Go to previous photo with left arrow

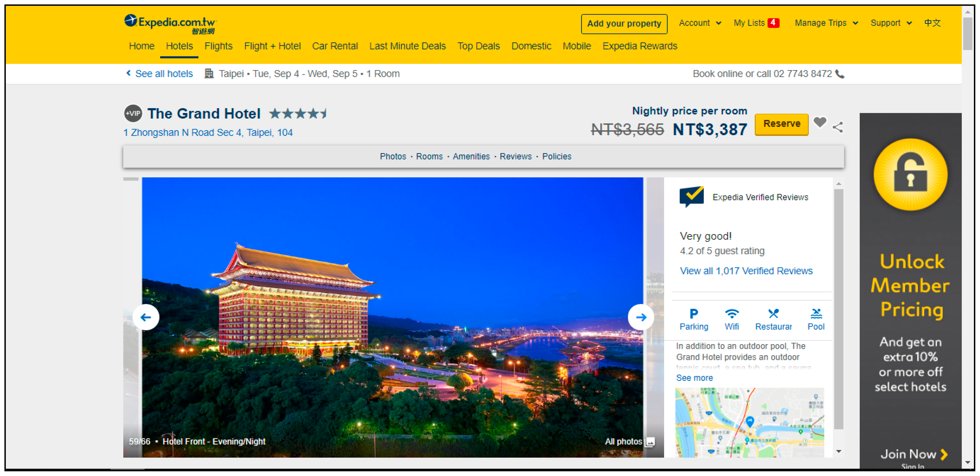[x=146, y=317]
